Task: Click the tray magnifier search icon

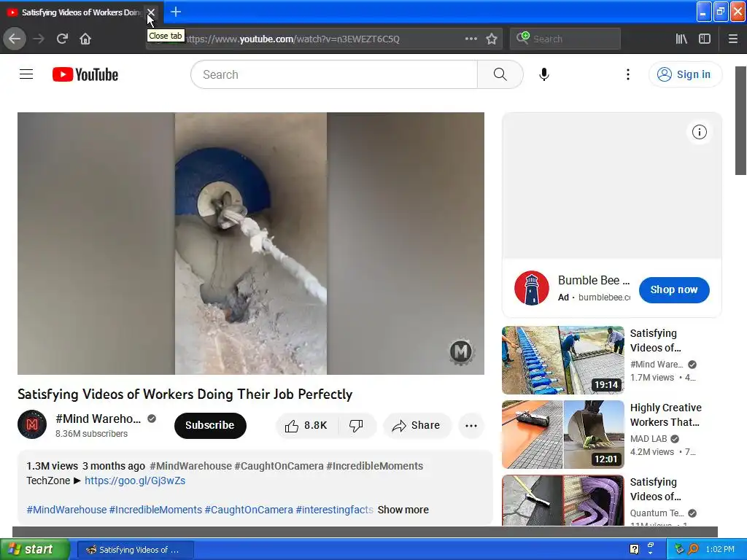Action: click(x=693, y=549)
